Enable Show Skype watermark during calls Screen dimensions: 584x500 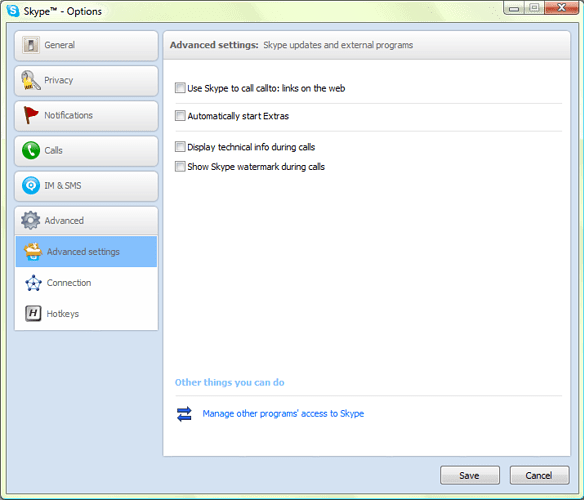click(180, 166)
